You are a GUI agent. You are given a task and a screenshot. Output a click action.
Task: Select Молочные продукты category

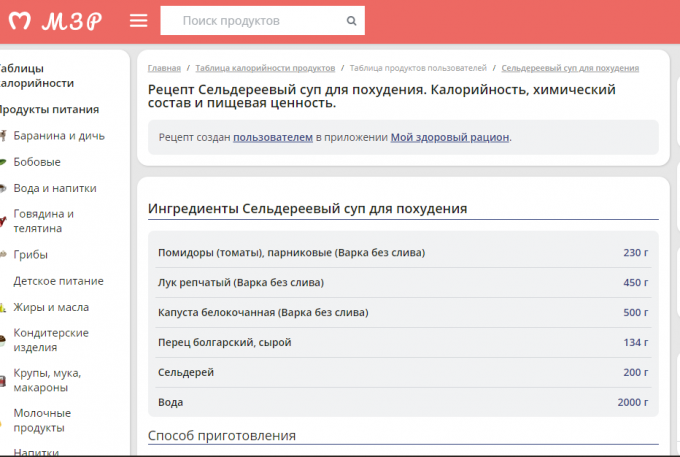coord(42,420)
